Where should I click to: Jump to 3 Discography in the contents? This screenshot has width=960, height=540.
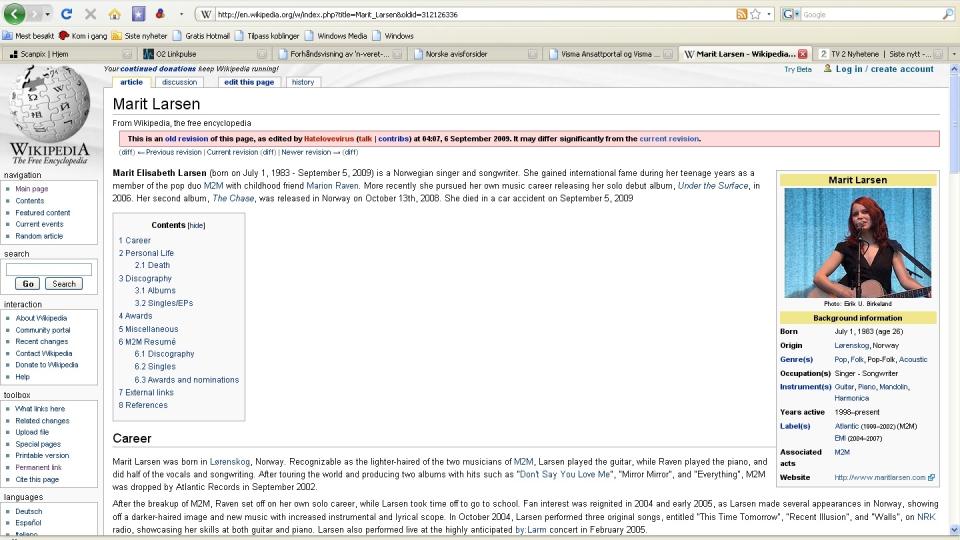pos(145,278)
